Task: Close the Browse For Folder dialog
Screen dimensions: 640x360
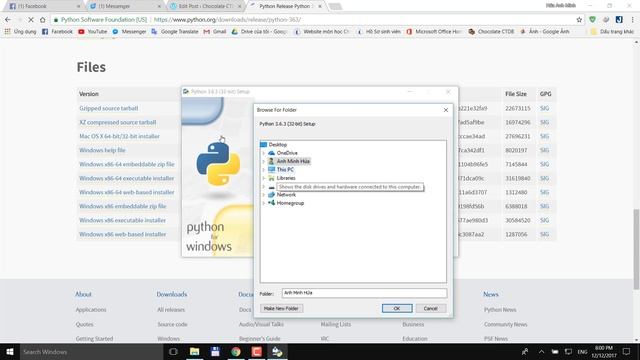Action: pos(446,110)
